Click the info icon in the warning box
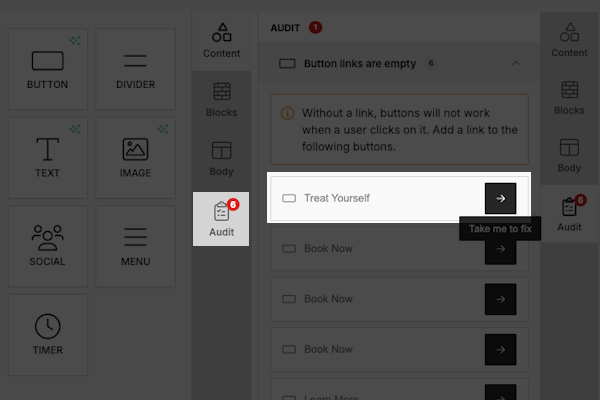 [287, 113]
